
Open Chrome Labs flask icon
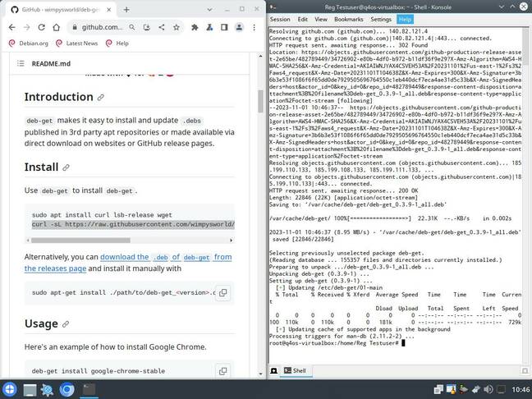point(209,27)
